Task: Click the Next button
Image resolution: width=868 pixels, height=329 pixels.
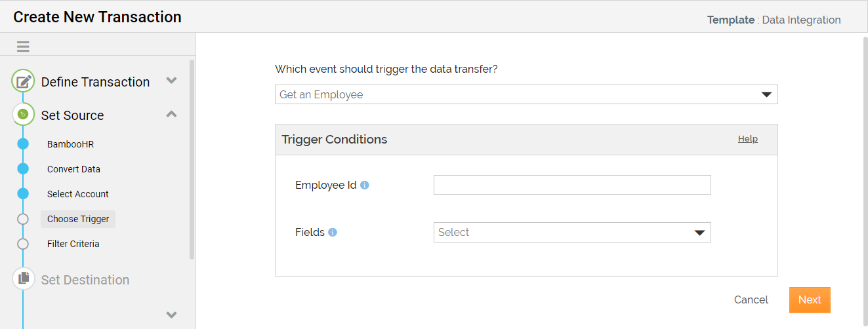Action: [810, 300]
